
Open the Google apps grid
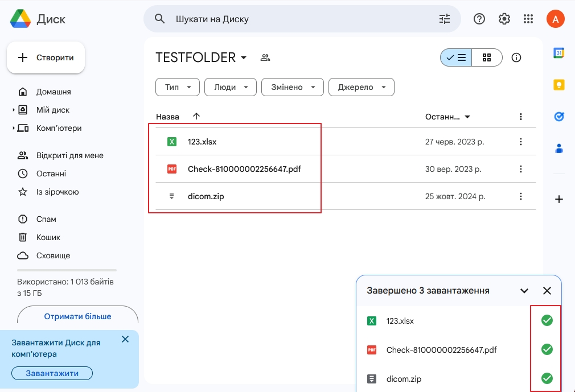[528, 19]
